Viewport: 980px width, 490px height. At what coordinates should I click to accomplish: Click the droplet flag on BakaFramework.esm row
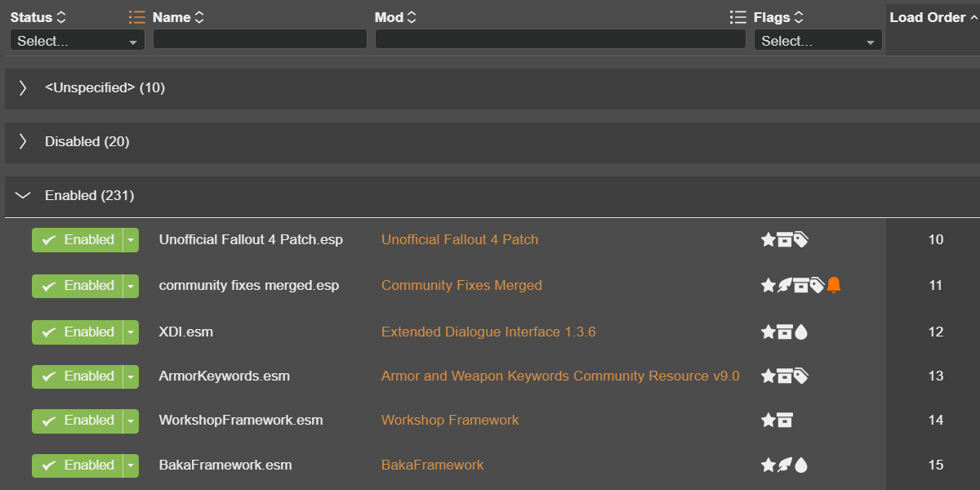(x=801, y=465)
